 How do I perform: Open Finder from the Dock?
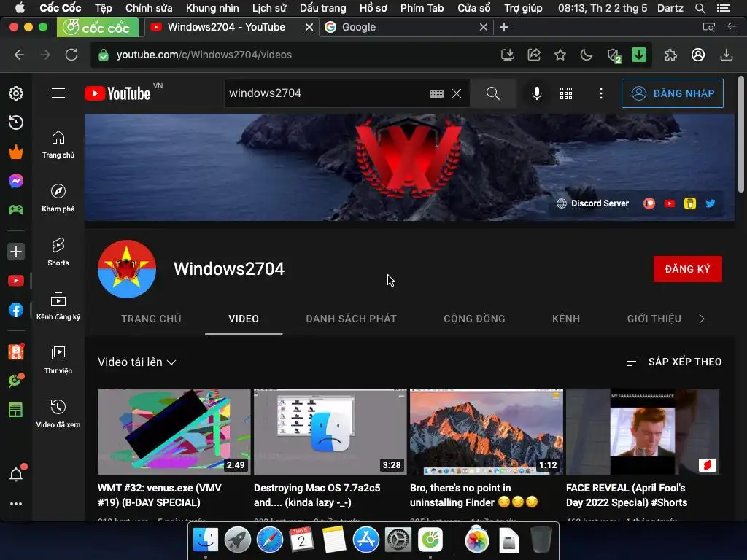click(x=205, y=540)
